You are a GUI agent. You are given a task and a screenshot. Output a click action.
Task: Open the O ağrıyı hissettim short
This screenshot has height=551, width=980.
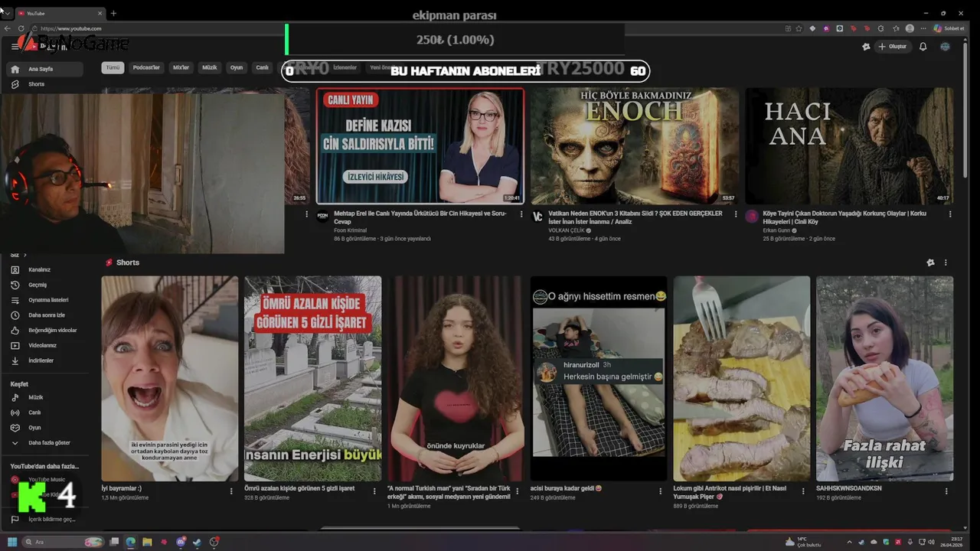[599, 379]
